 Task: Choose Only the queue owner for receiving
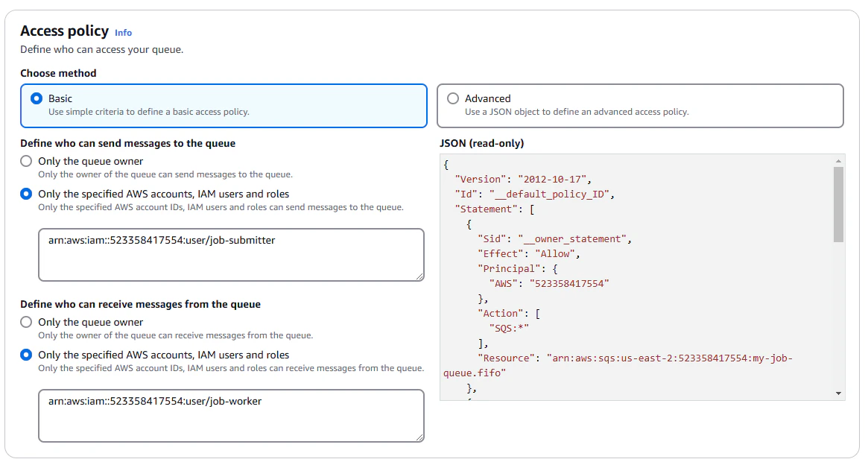(x=26, y=322)
